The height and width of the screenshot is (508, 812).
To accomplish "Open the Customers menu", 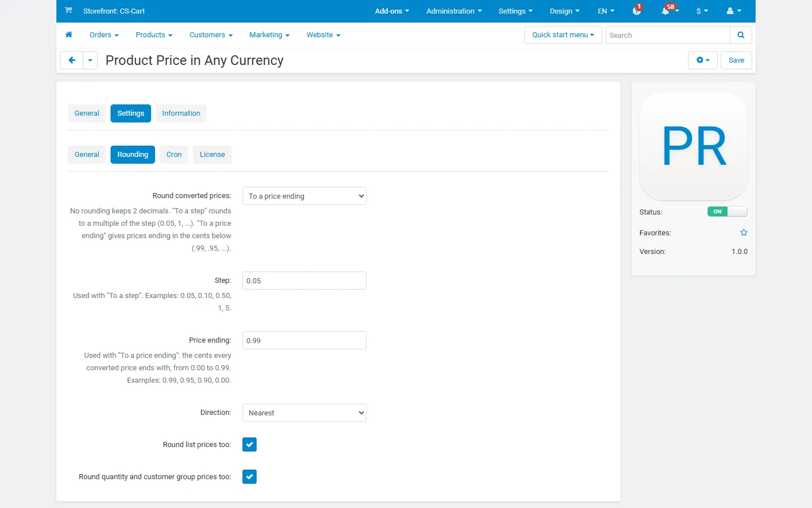I will coord(211,35).
